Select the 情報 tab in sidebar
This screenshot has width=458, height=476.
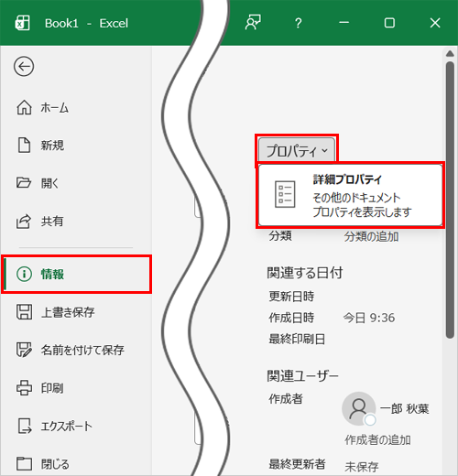point(77,274)
